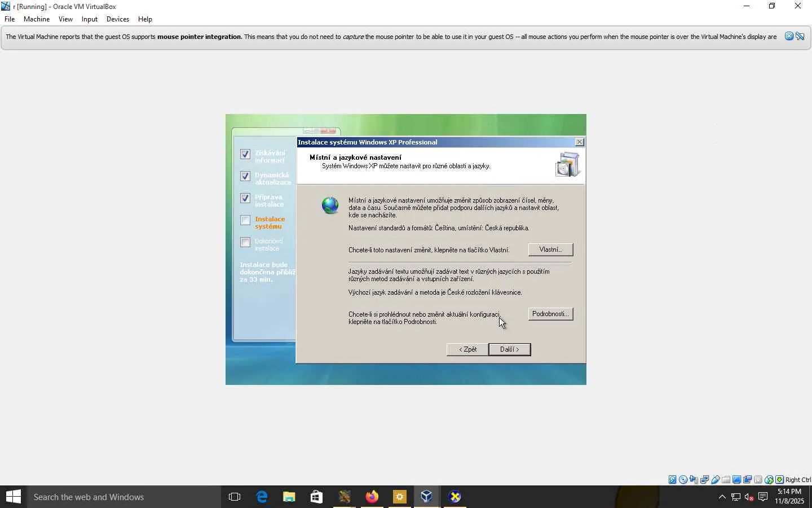Viewport: 812px width, 508px height.
Task: Click the don't show message again icon
Action: coord(800,37)
